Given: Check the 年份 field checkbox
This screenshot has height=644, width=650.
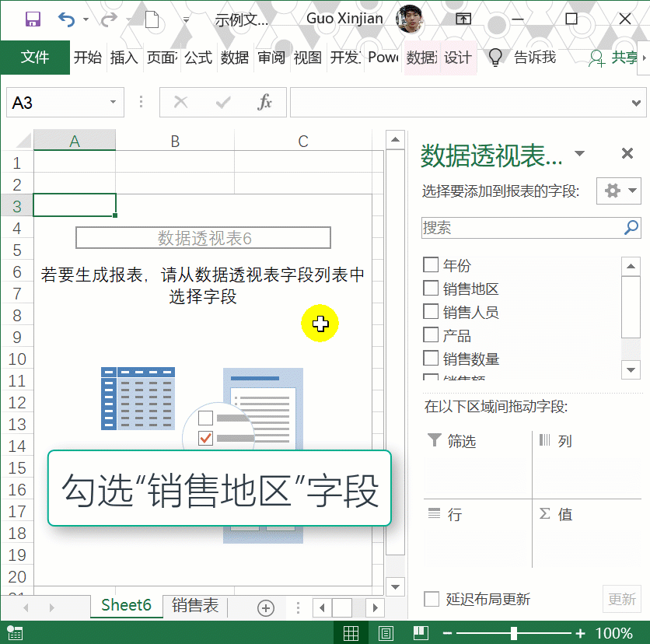Looking at the screenshot, I should click(431, 265).
